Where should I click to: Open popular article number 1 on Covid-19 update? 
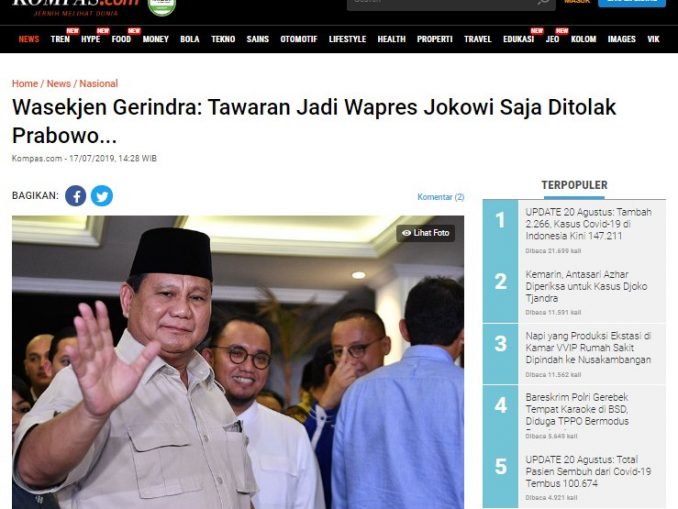(588, 224)
